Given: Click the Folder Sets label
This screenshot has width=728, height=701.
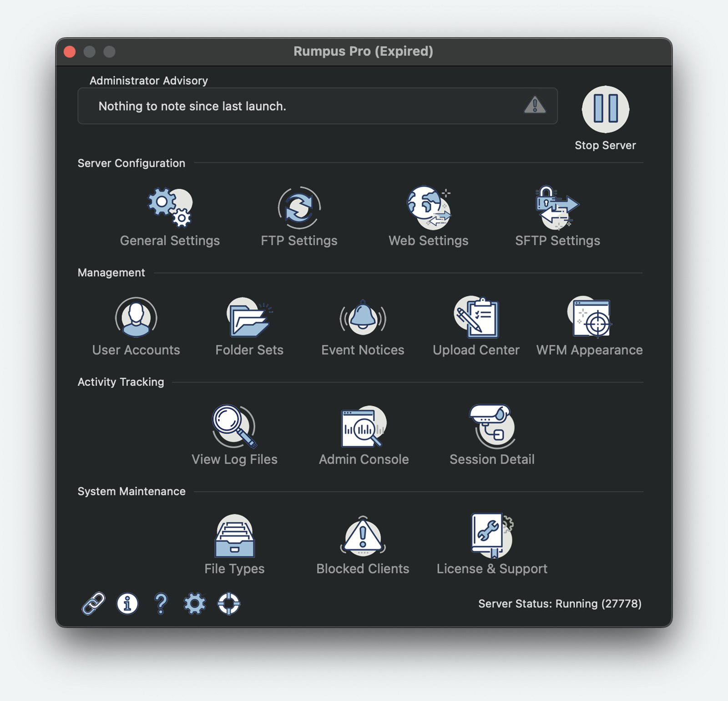Looking at the screenshot, I should (249, 350).
